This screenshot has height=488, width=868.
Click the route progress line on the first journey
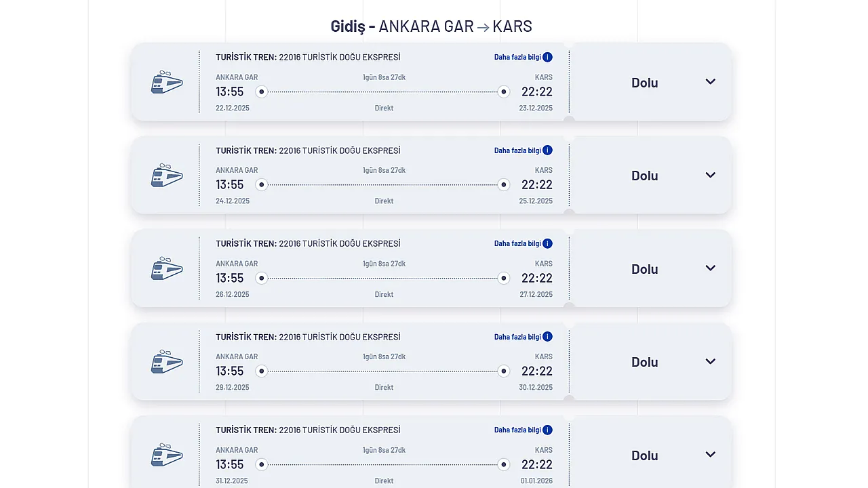tap(382, 90)
